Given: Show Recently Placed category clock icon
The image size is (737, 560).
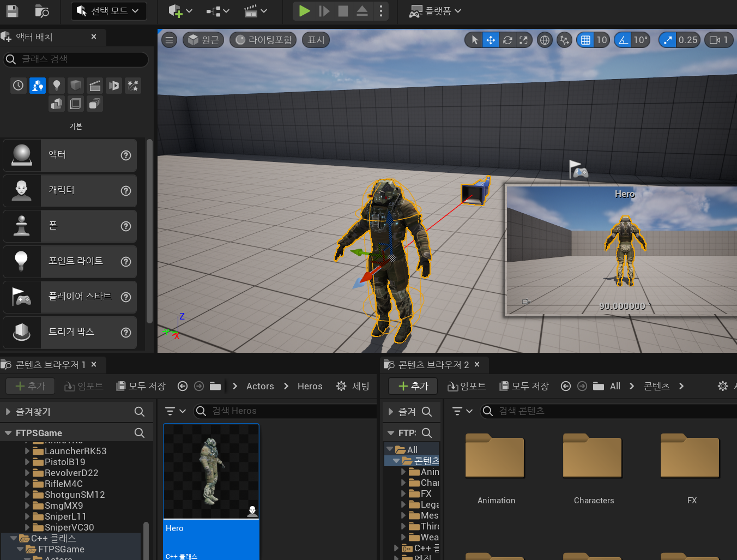Looking at the screenshot, I should pyautogui.click(x=19, y=85).
